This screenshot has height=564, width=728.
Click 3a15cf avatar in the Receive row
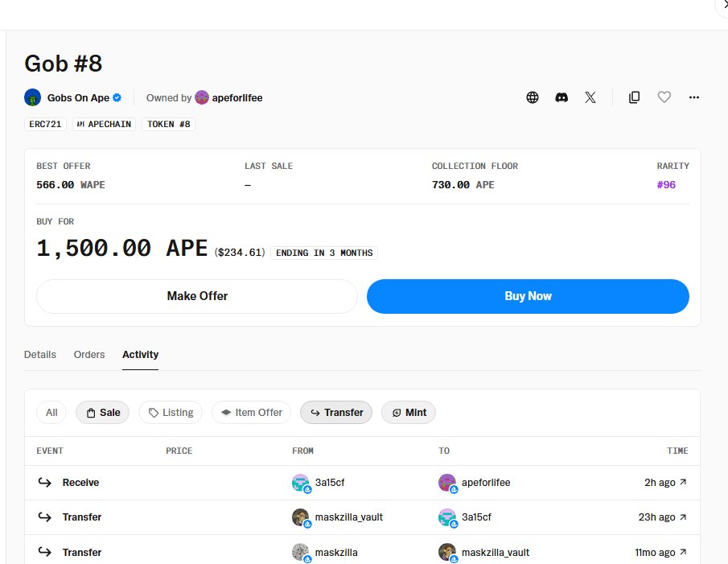pyautogui.click(x=301, y=483)
